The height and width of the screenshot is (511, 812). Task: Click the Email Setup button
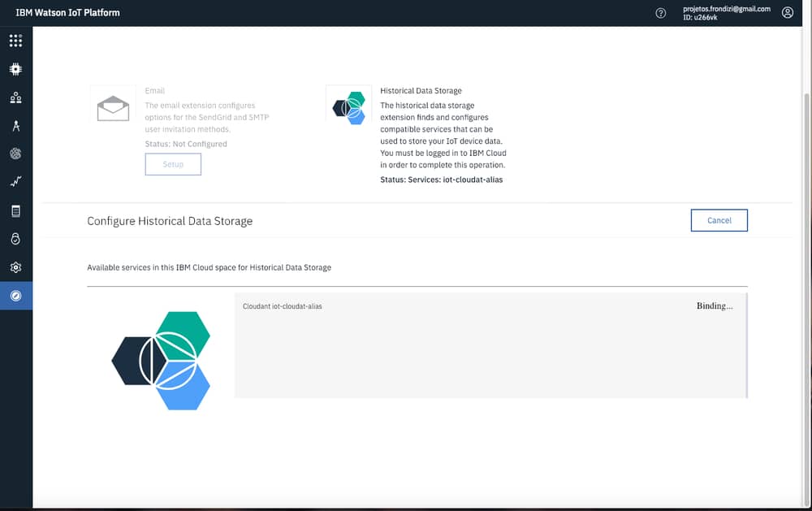[x=173, y=164]
